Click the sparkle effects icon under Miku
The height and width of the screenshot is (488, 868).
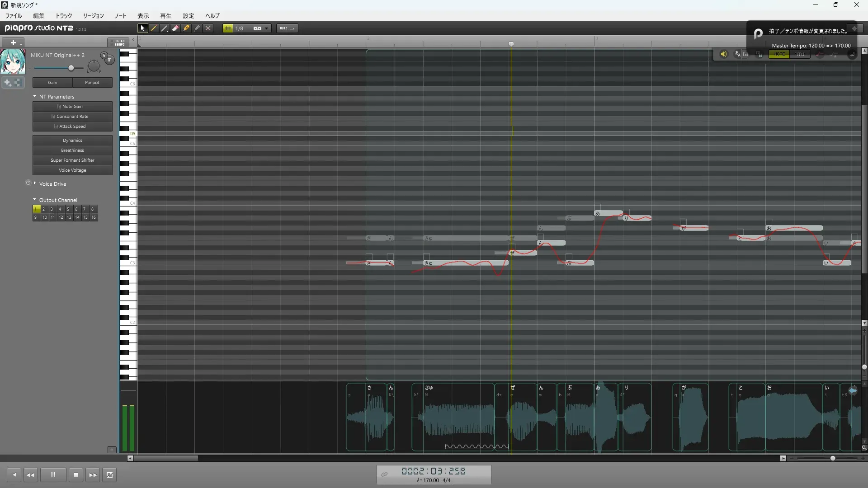tap(8, 83)
